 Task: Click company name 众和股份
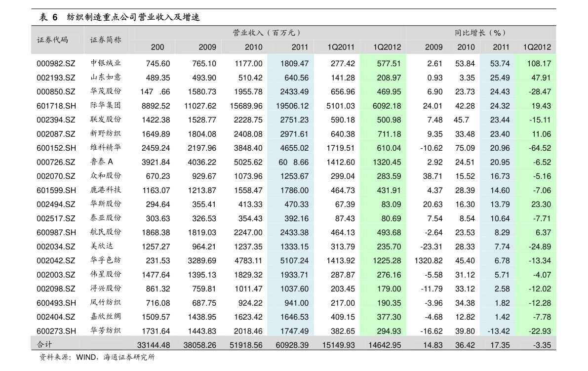pos(106,175)
